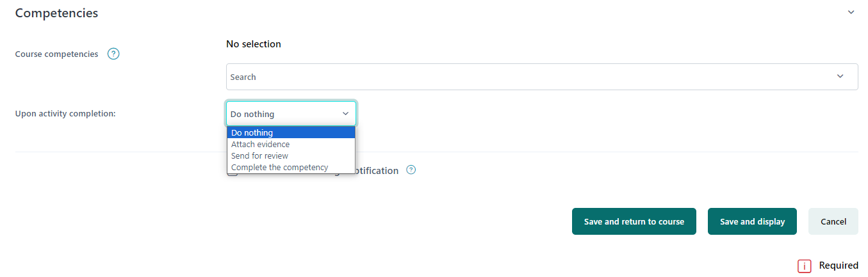The height and width of the screenshot is (277, 868).
Task: Tick the partly hidden notification checkbox
Action: (233, 173)
